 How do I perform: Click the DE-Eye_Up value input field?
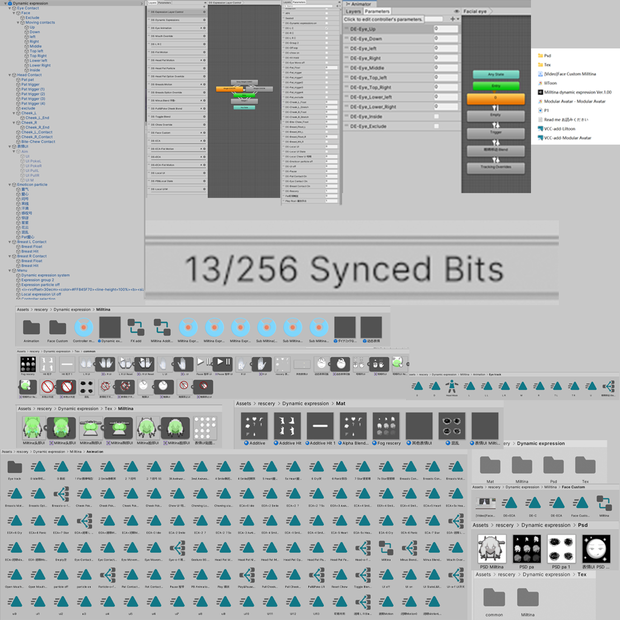coord(446,29)
